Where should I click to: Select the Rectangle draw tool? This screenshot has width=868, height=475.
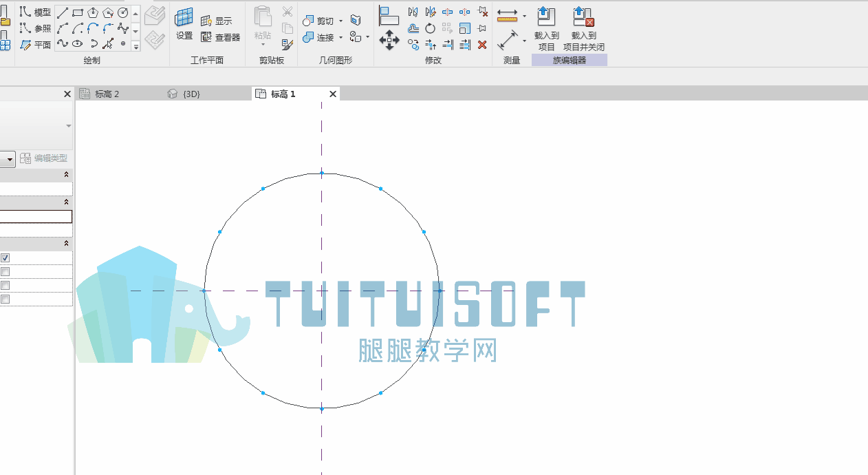click(78, 12)
